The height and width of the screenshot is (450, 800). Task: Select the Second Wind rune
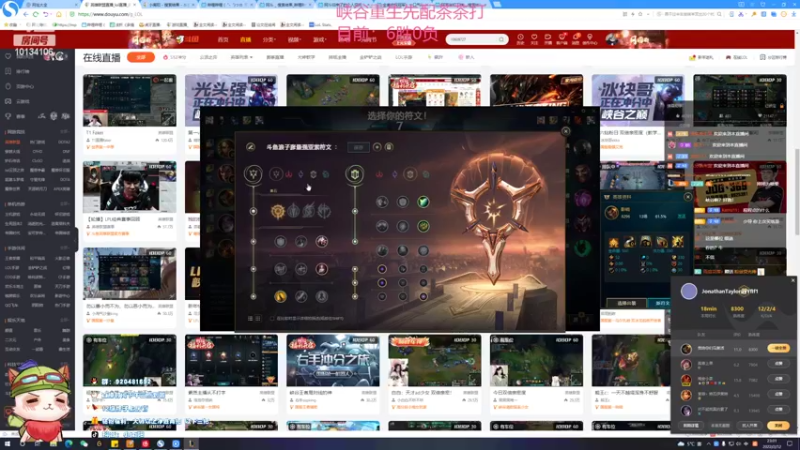pos(403,226)
